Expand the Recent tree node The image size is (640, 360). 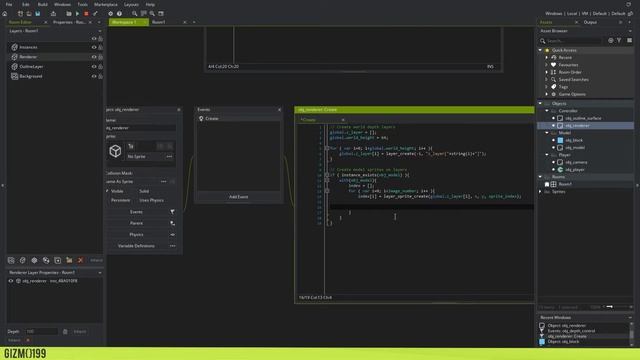547,58
